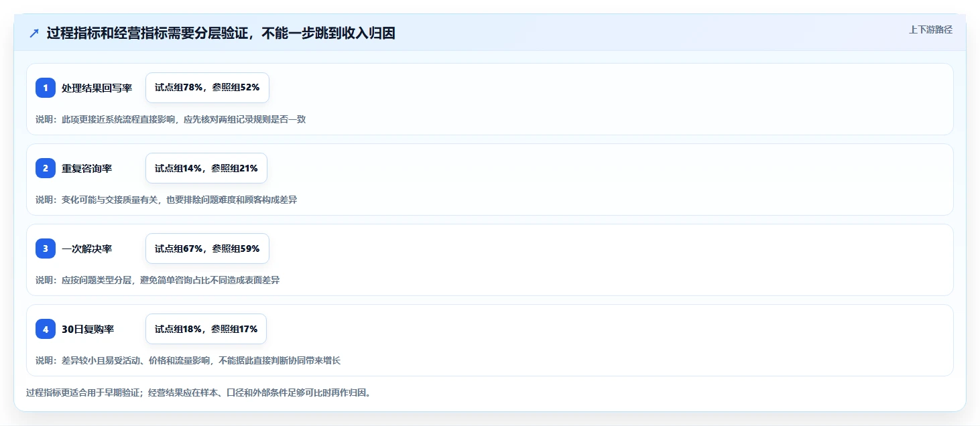Image resolution: width=980 pixels, height=426 pixels.
Task: Click the 试点组78%，参照组52% value chip
Action: pyautogui.click(x=207, y=88)
